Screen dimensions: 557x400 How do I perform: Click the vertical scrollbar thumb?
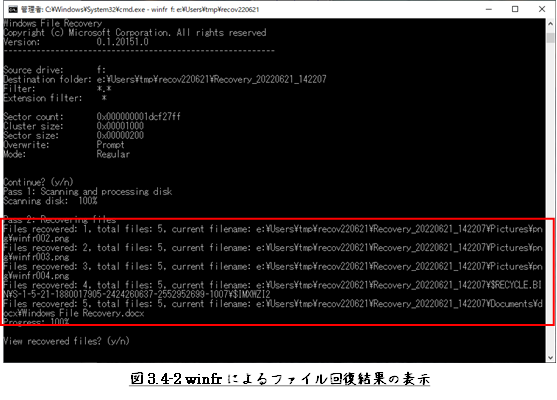point(551,37)
